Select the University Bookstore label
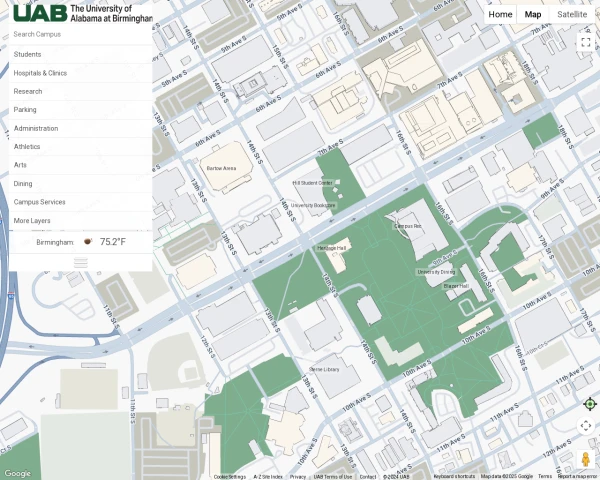The width and height of the screenshot is (600, 480). click(313, 206)
